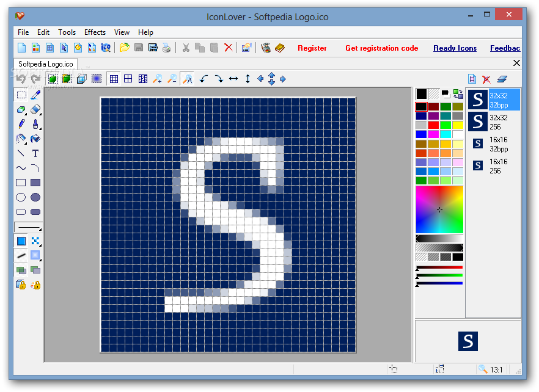This screenshot has width=539, height=392.
Task: Toggle the palette padlock lock option
Action: (35, 285)
